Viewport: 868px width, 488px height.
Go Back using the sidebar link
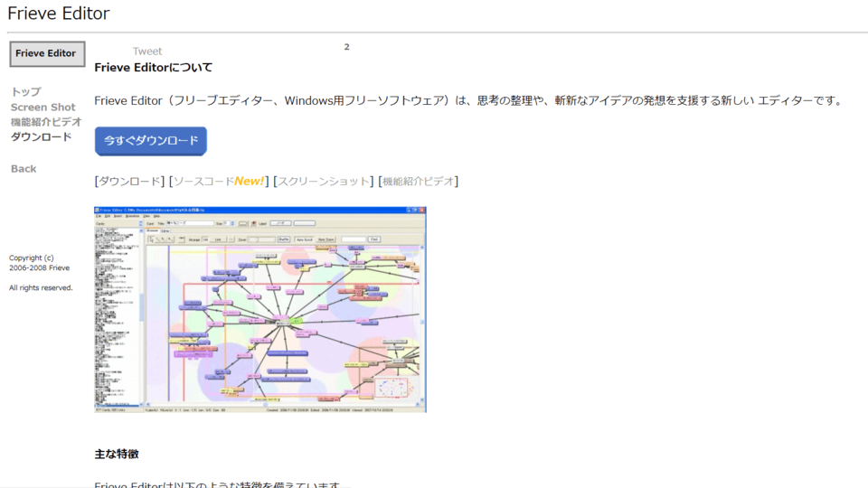click(x=24, y=169)
